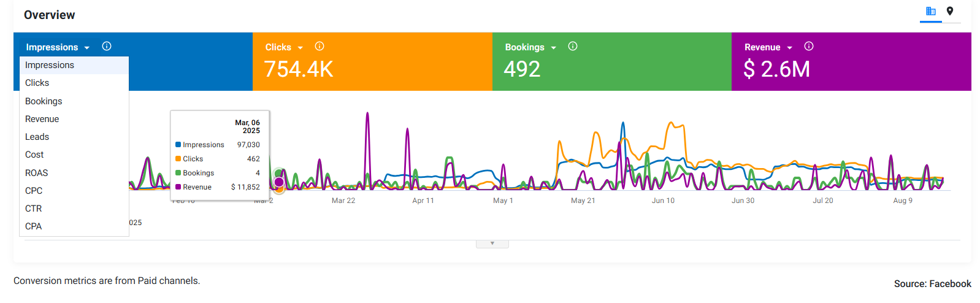Click the Aug 9 axis label

(x=903, y=201)
